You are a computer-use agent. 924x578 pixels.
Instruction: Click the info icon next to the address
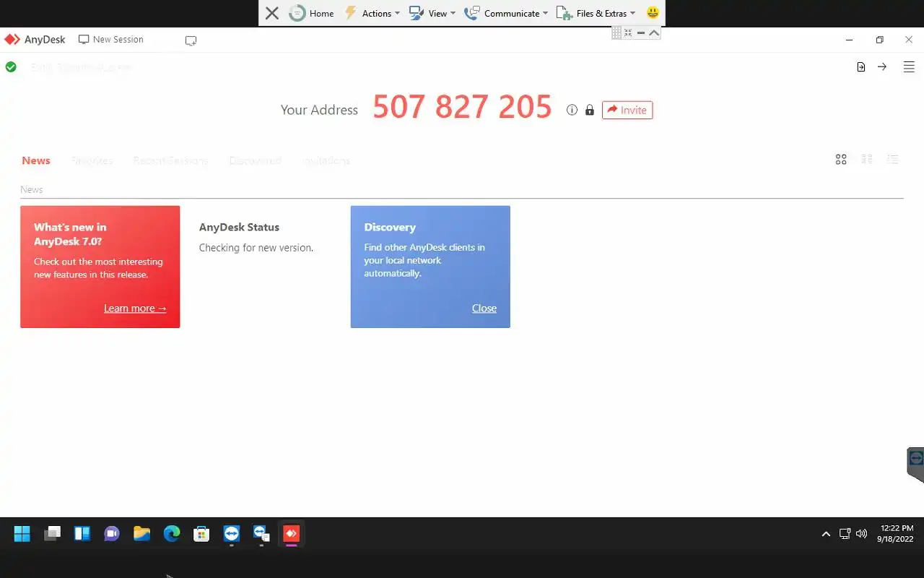(x=572, y=110)
